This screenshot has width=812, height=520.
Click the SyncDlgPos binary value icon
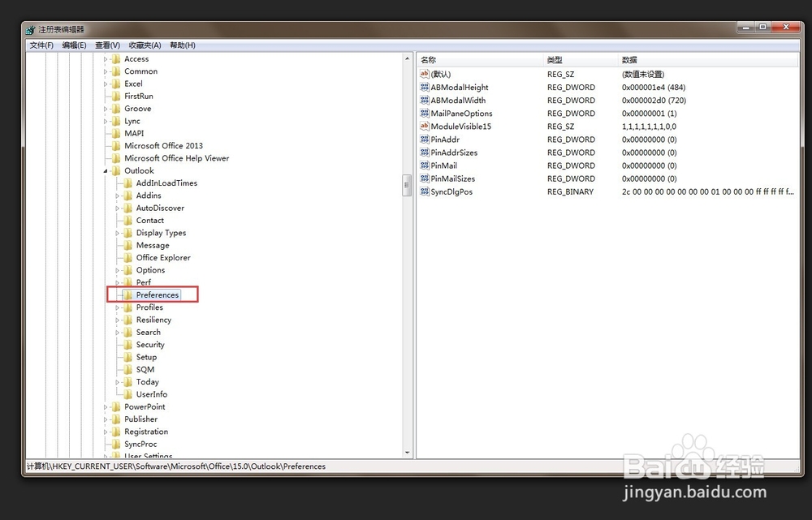425,191
